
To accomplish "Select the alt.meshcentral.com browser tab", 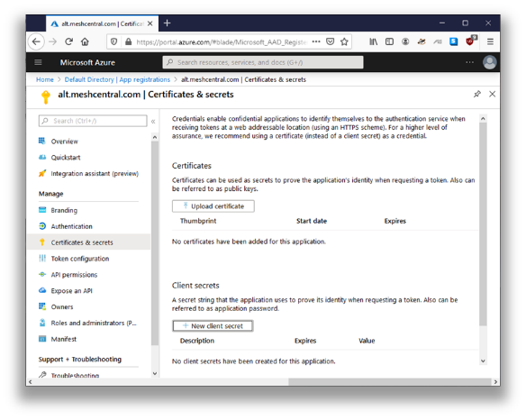I will 102,23.
